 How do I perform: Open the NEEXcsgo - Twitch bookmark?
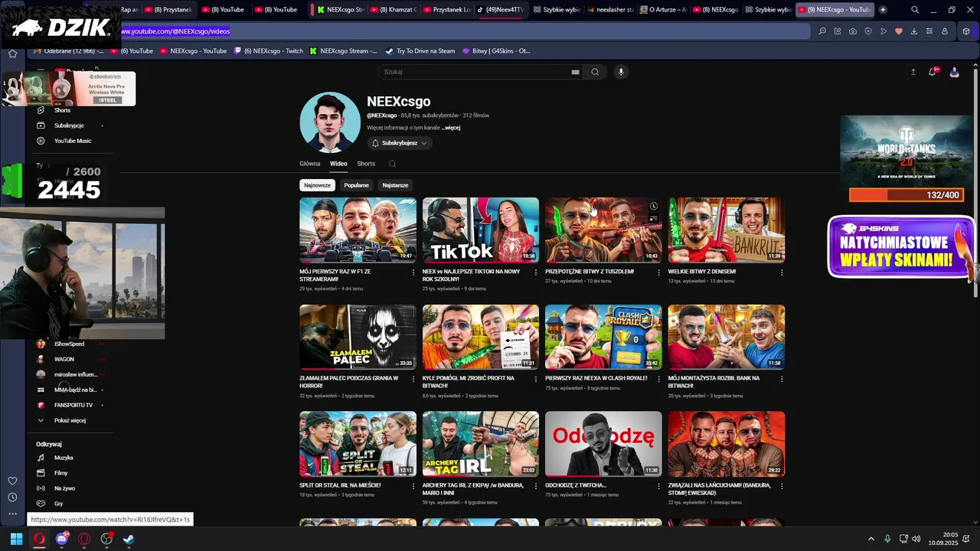pos(269,51)
